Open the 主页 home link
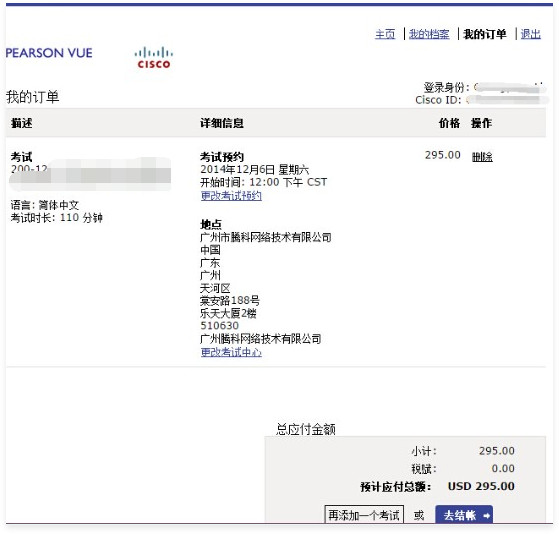The width and height of the screenshot is (559, 534). (x=385, y=34)
